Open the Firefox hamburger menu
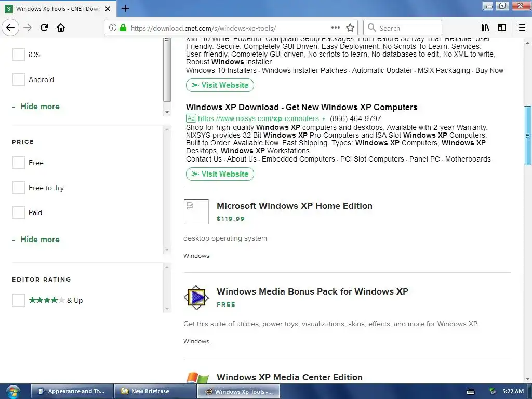532x399 pixels. pyautogui.click(x=522, y=28)
